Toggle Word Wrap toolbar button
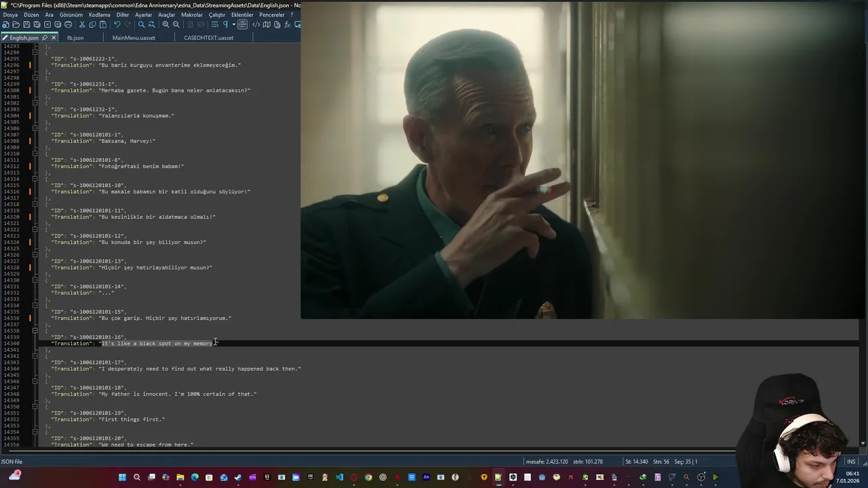 [x=214, y=24]
